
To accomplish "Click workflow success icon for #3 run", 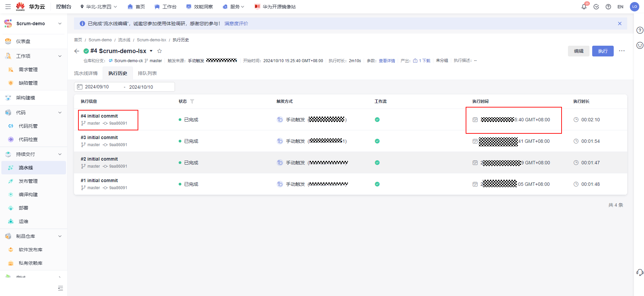I will click(x=377, y=141).
